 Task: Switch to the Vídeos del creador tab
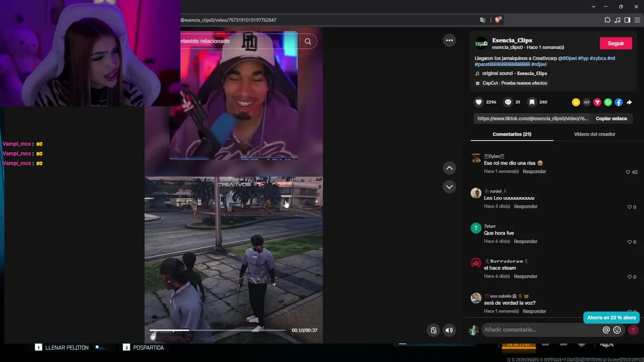click(595, 134)
